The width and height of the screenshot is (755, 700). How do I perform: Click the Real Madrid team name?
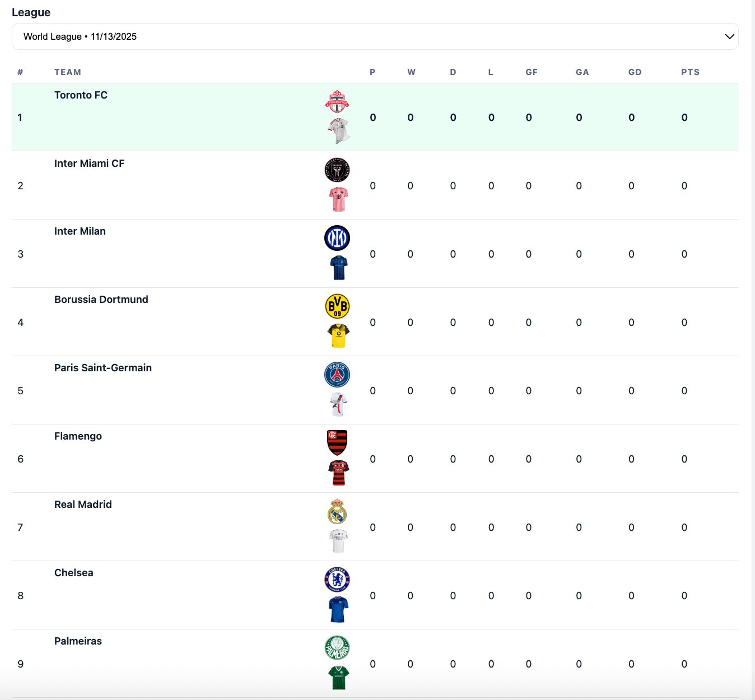point(83,504)
